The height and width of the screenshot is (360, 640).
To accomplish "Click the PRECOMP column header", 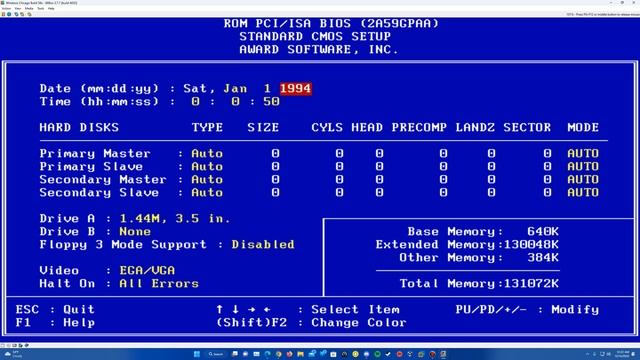I will (x=419, y=127).
